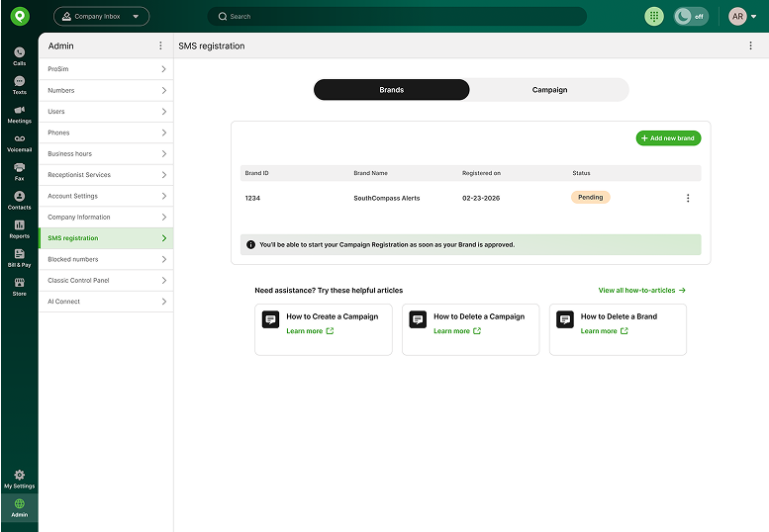Image resolution: width=769 pixels, height=532 pixels.
Task: Open Voicemail from the sidebar
Action: tap(19, 141)
